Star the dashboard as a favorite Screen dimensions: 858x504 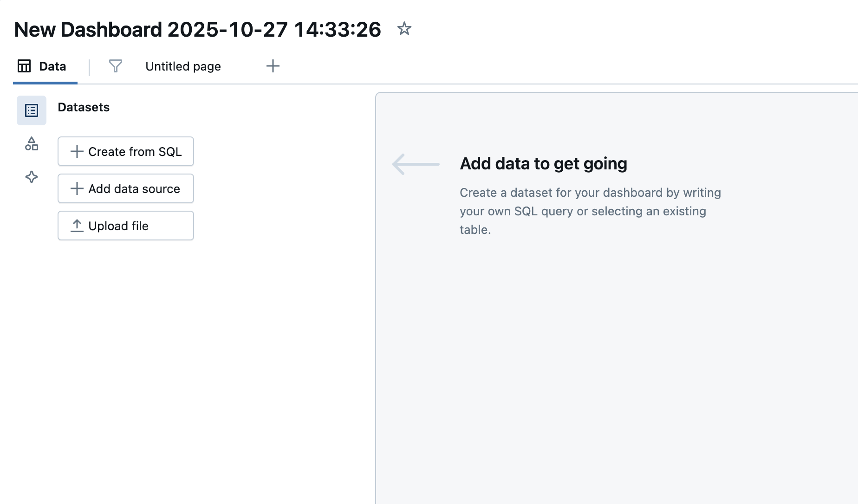point(404,29)
